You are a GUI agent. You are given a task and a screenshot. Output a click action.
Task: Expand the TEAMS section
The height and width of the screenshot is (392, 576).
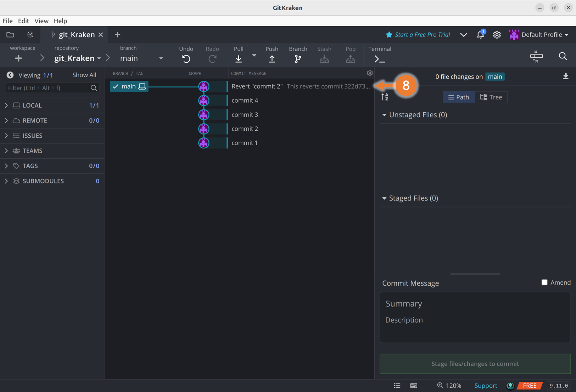point(6,150)
